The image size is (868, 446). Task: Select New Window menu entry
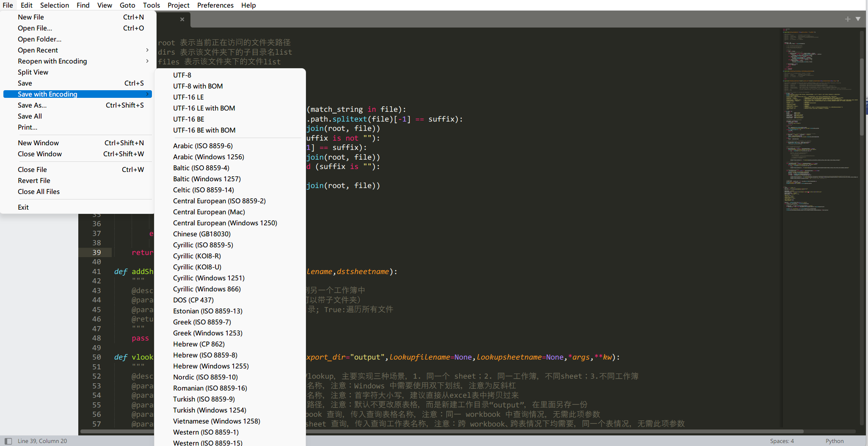78,143
